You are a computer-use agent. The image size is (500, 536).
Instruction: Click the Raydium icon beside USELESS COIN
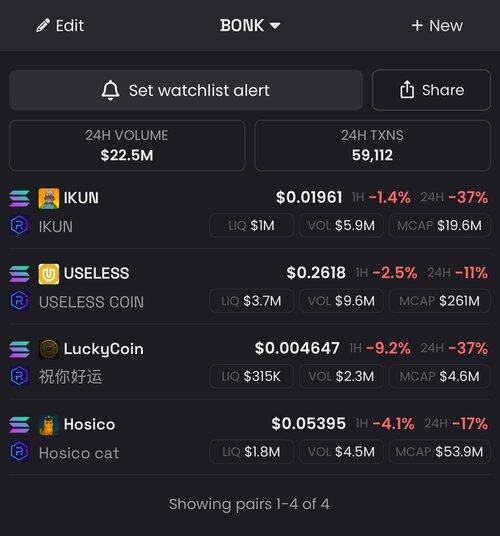[19, 301]
